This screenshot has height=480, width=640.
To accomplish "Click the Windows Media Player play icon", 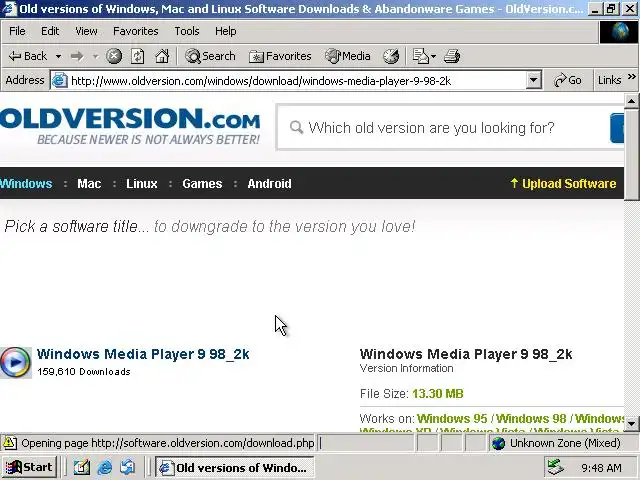I will [16, 362].
